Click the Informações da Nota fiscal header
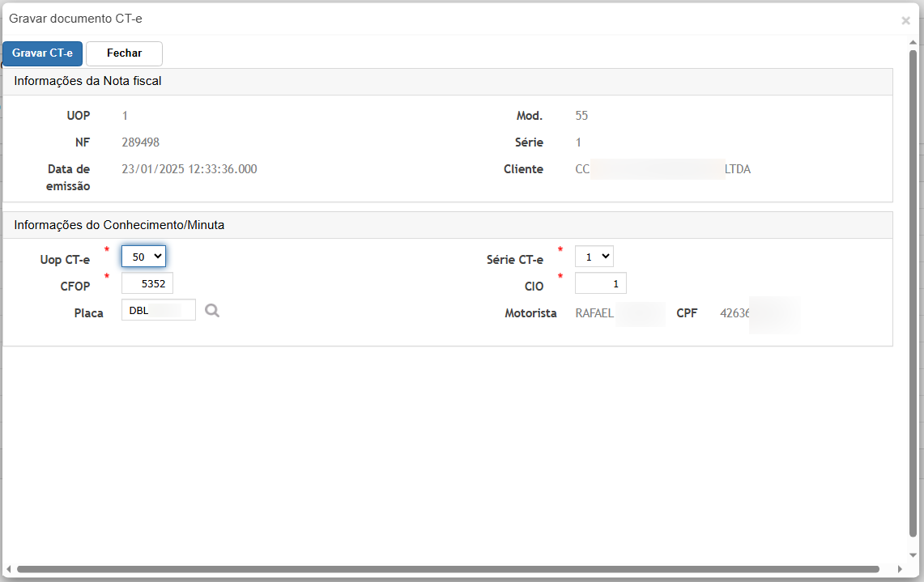This screenshot has height=582, width=924. (87, 81)
